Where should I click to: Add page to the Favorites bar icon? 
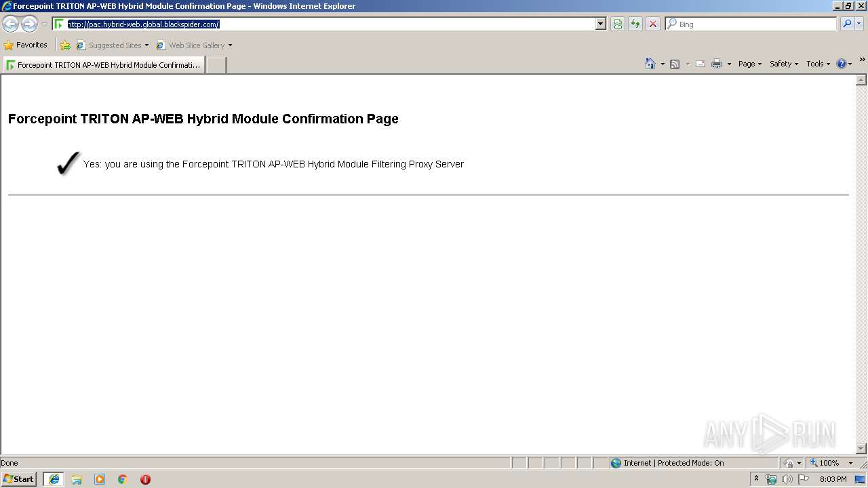[65, 45]
